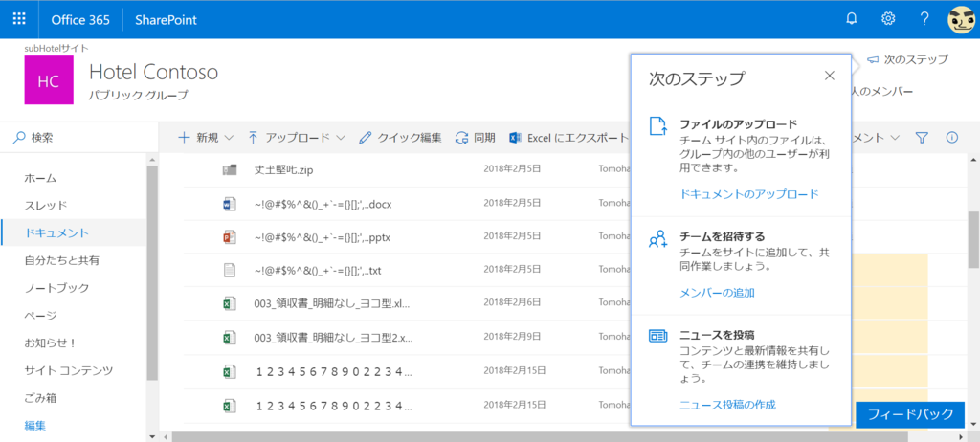This screenshot has height=442, width=980.
Task: Open ノートブック in left navigation
Action: click(x=56, y=288)
